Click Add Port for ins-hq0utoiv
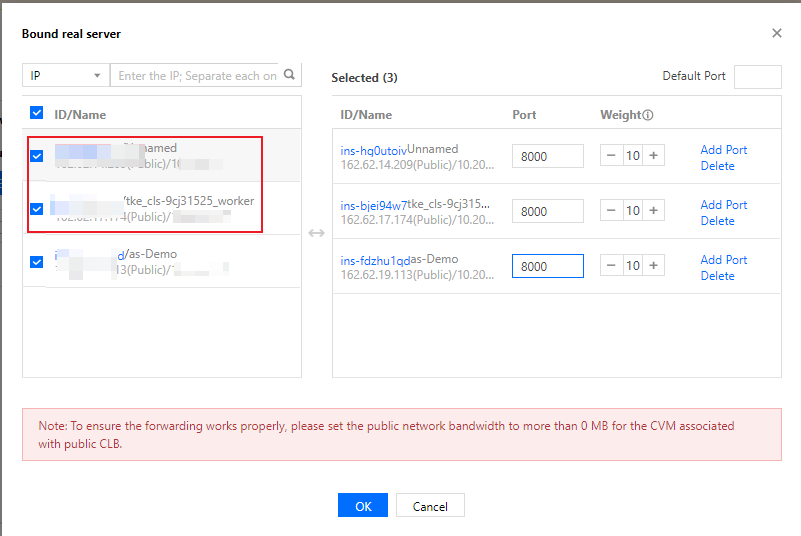 coord(723,150)
